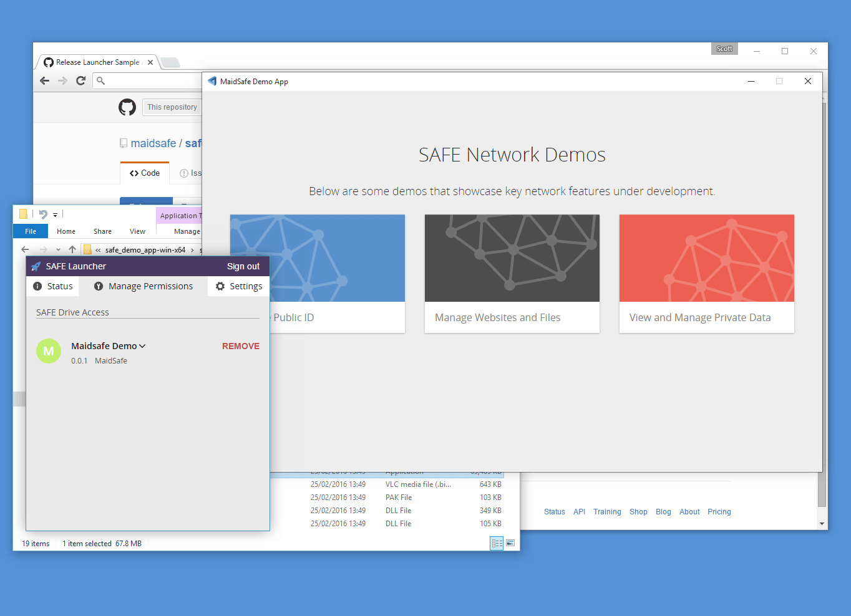Viewport: 851px width, 616px height.
Task: Switch to the Settings tab in SAFE Launcher
Action: coord(239,286)
